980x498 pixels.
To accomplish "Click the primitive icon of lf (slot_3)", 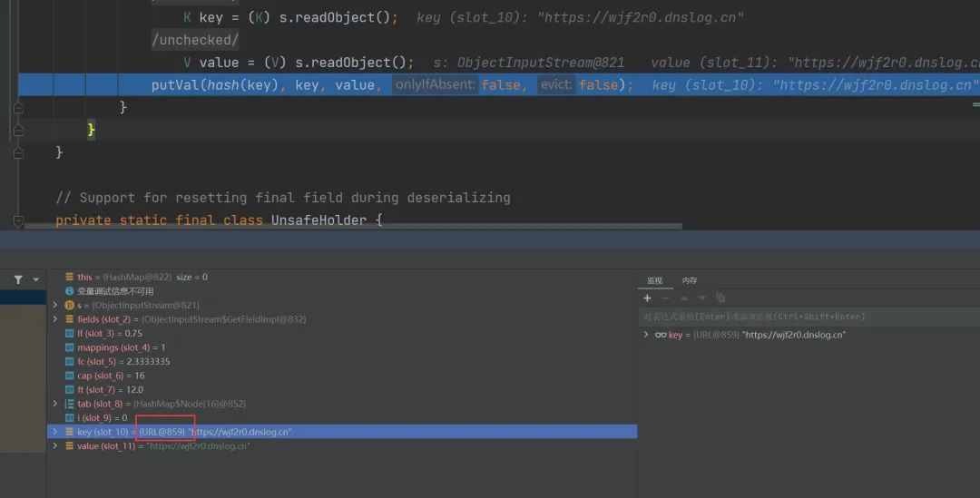I will tap(69, 333).
